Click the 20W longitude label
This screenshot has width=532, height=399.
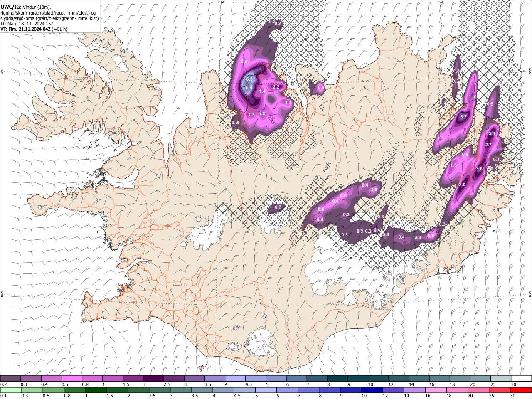pos(221,2)
